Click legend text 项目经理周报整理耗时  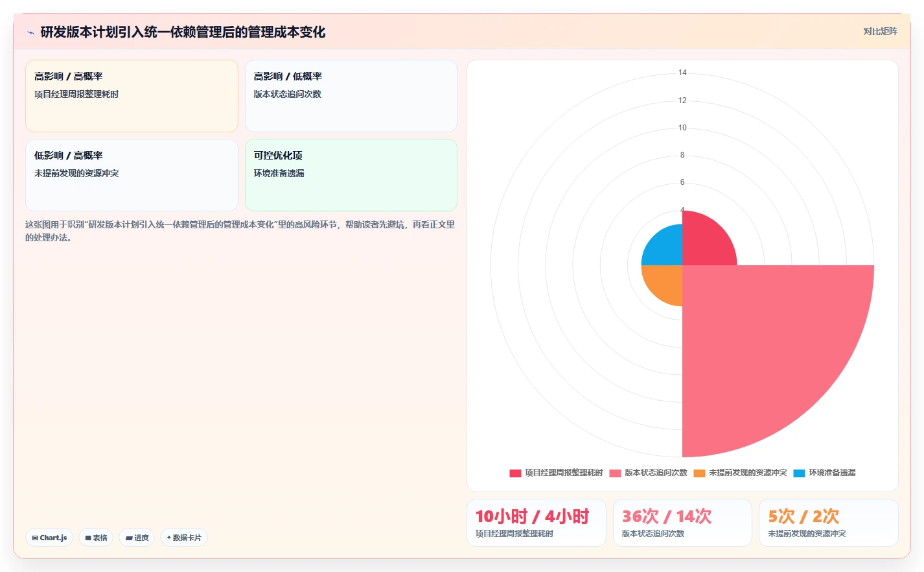pos(564,473)
